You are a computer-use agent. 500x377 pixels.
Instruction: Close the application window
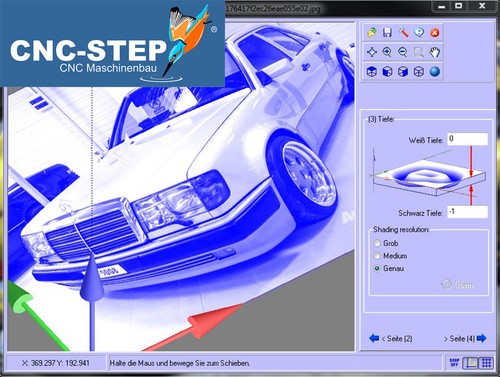pos(482,6)
